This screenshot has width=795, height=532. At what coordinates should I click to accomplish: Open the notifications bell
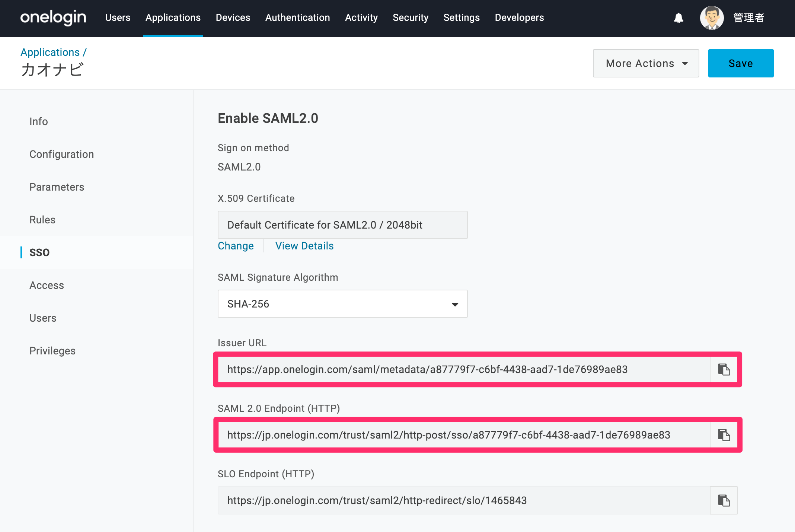point(679,18)
